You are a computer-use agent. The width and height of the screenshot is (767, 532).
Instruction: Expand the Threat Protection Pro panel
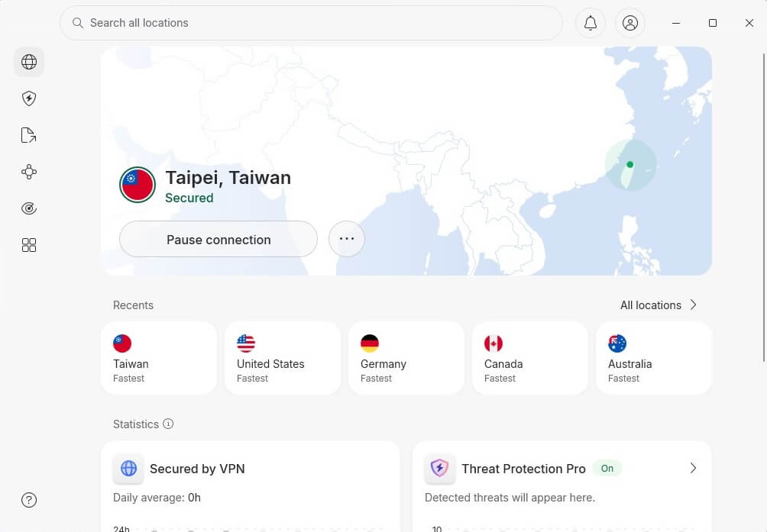click(x=693, y=468)
